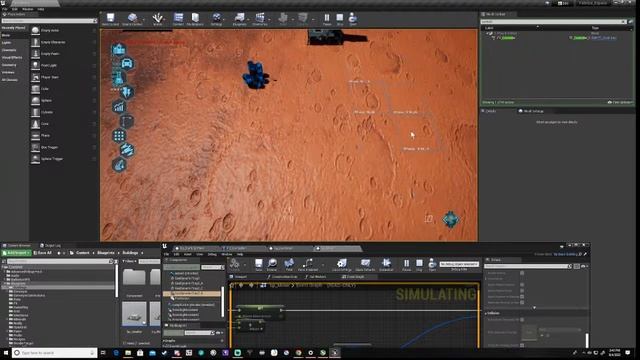Click crane hexagon icon in game HUD
This screenshot has width=640, height=360.
coord(127,121)
